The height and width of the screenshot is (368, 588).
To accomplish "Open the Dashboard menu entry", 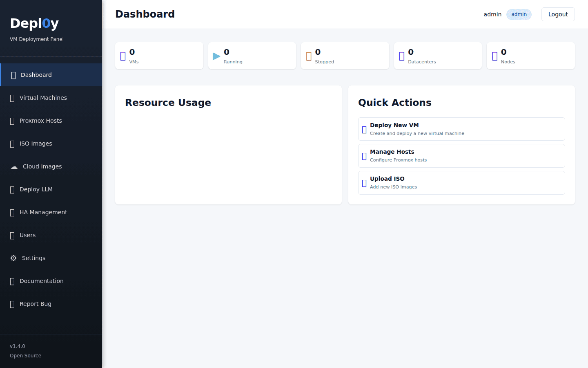I will [x=36, y=75].
